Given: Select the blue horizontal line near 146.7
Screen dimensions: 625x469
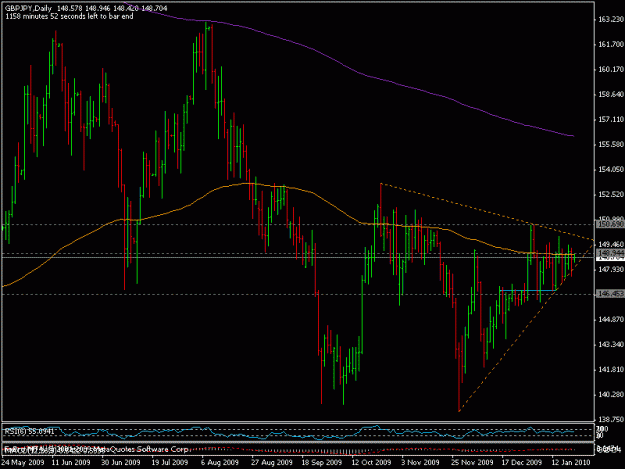Looking at the screenshot, I should click(527, 290).
